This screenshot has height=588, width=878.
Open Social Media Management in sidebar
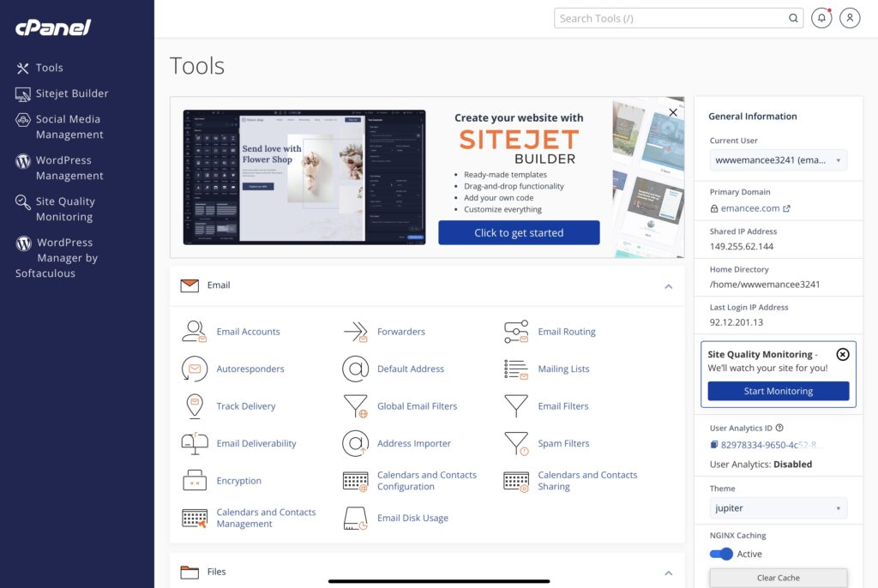pos(59,127)
